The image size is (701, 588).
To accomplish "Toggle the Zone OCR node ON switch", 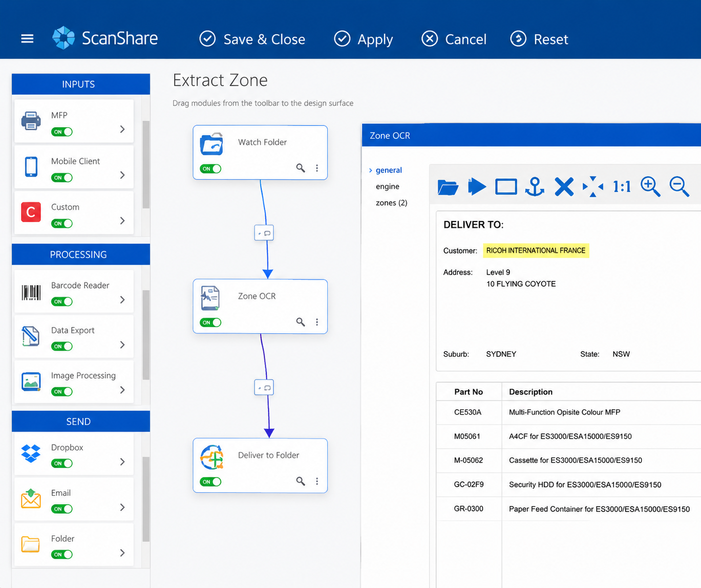I will point(210,322).
